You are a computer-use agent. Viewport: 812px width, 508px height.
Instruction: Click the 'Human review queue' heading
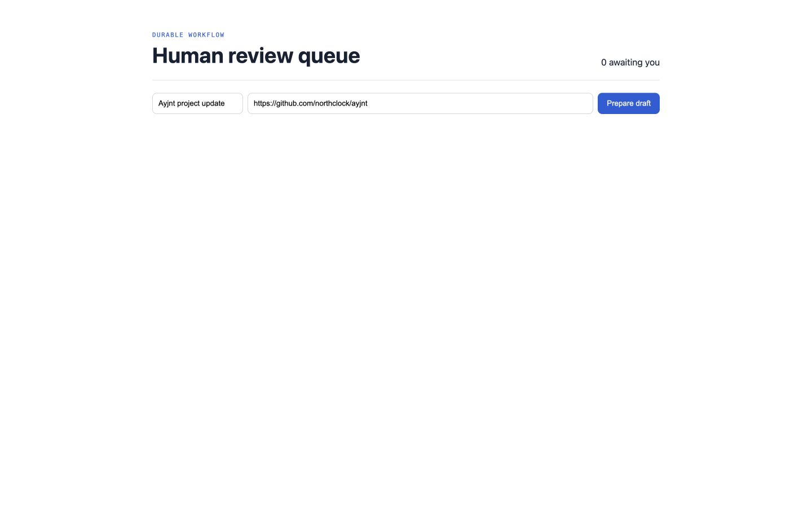(x=256, y=55)
